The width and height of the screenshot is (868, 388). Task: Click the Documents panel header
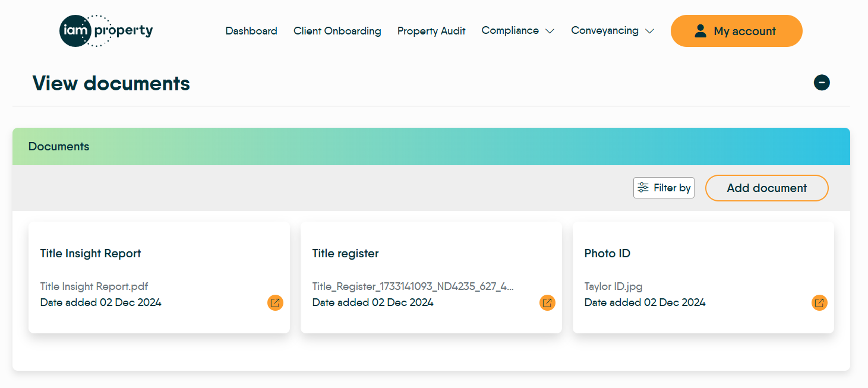(59, 147)
